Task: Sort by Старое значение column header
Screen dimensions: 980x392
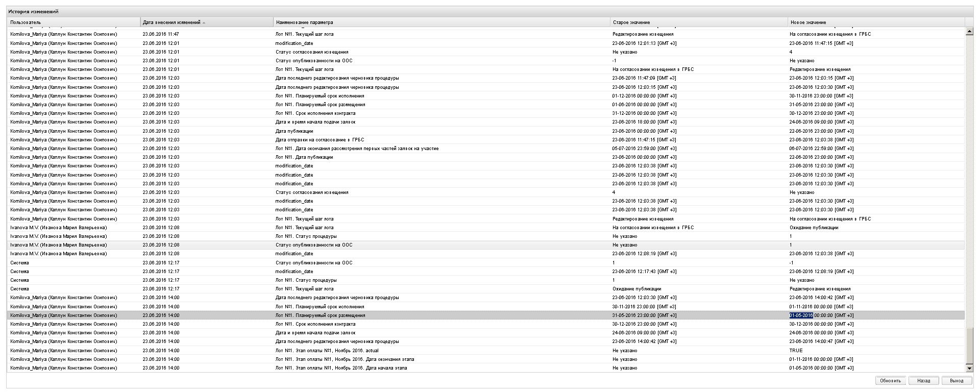Action: point(699,22)
